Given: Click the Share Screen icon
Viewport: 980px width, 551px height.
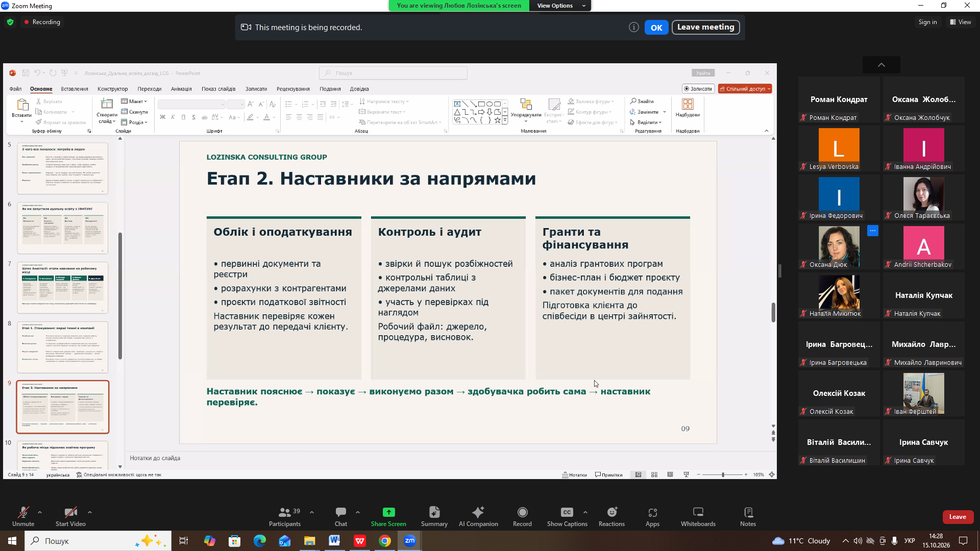Looking at the screenshot, I should [x=388, y=512].
